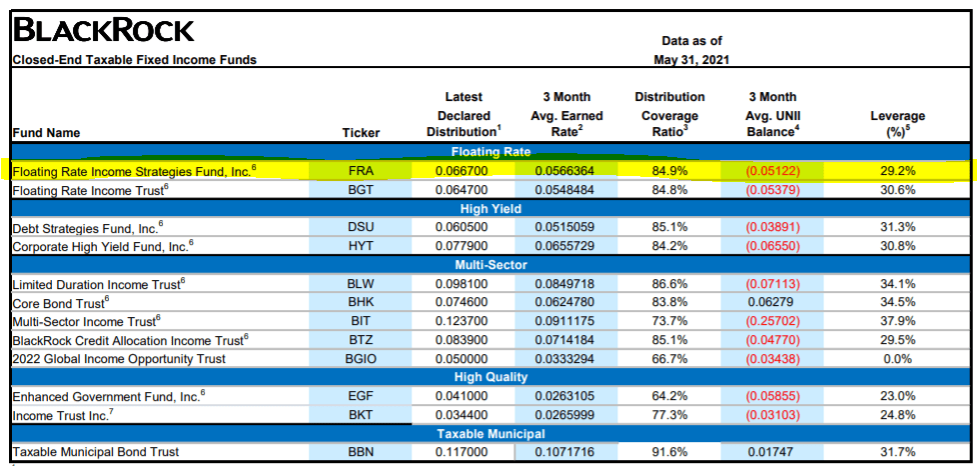The width and height of the screenshot is (980, 466).
Task: Click BIT distribution 0.123700
Action: tap(462, 322)
